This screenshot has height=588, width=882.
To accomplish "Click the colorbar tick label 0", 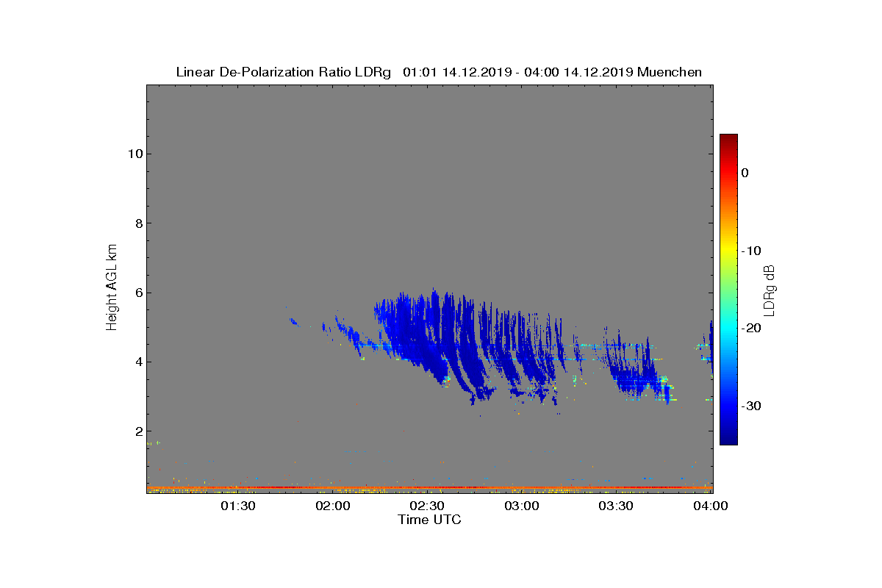I will pos(745,173).
